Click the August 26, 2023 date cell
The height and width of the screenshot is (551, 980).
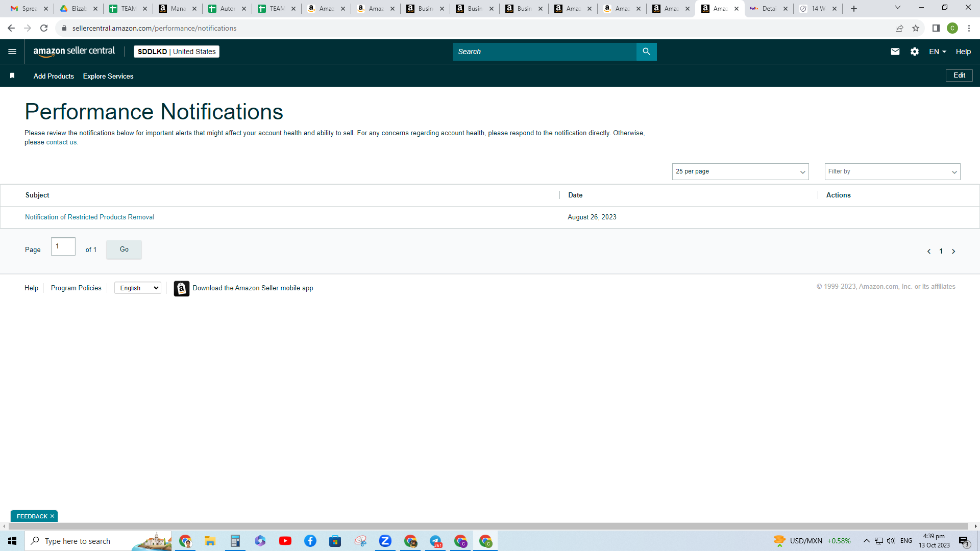click(592, 217)
